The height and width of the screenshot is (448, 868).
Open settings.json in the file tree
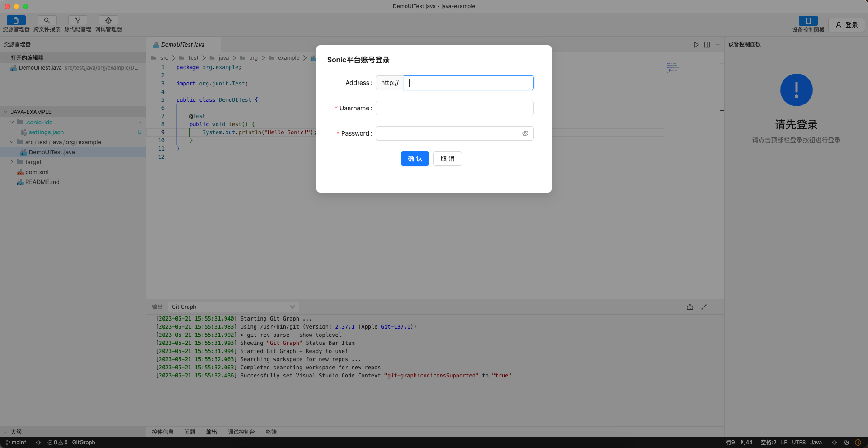tap(46, 132)
